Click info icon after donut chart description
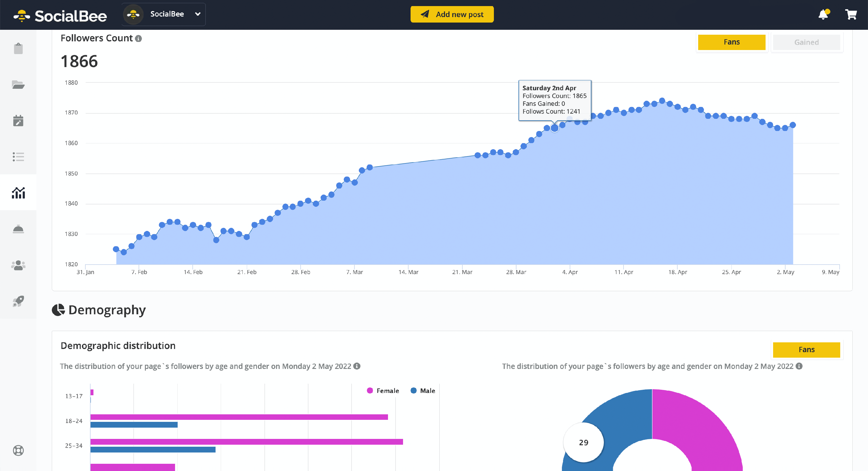Image resolution: width=868 pixels, height=471 pixels. click(799, 366)
